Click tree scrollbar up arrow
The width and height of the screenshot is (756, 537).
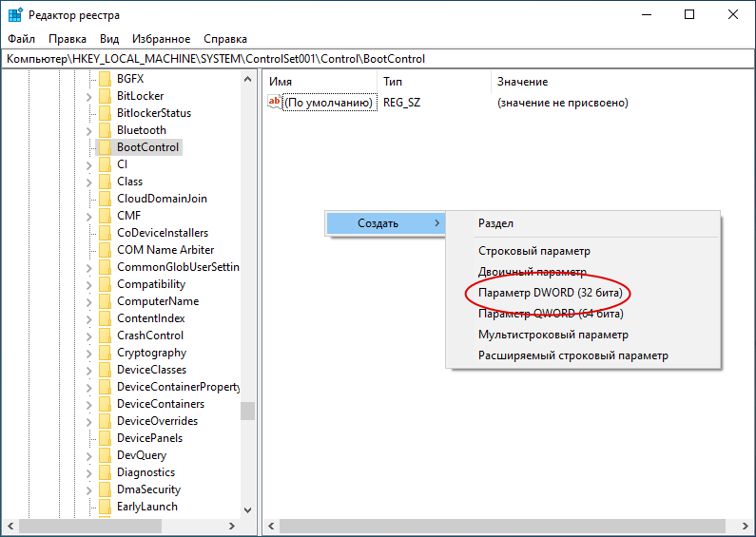(x=248, y=79)
